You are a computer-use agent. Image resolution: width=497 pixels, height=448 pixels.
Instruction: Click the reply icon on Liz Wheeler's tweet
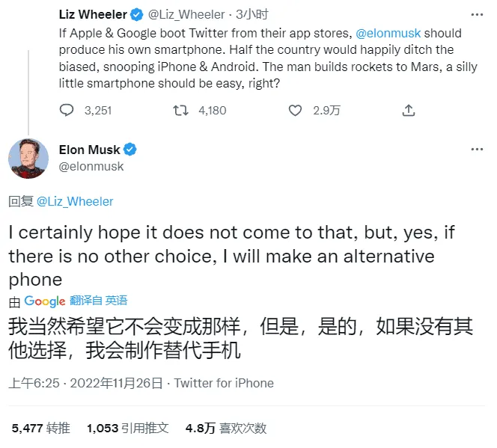click(x=67, y=110)
